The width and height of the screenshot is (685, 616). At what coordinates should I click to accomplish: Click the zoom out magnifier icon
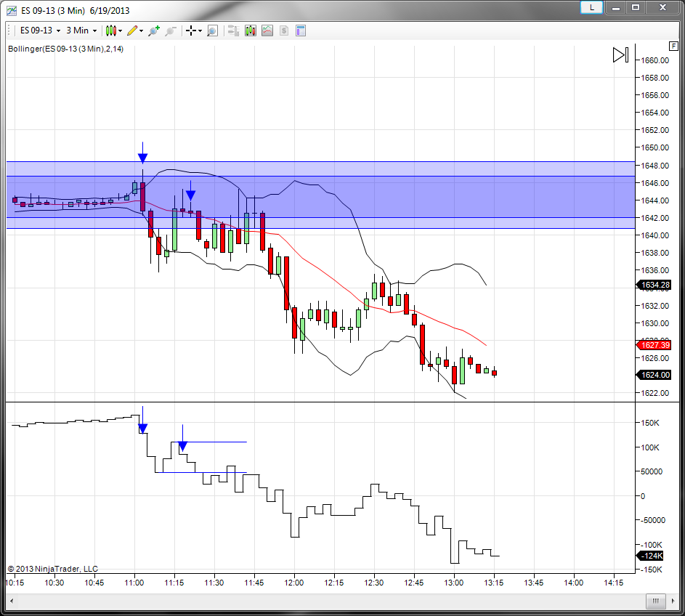pyautogui.click(x=171, y=31)
